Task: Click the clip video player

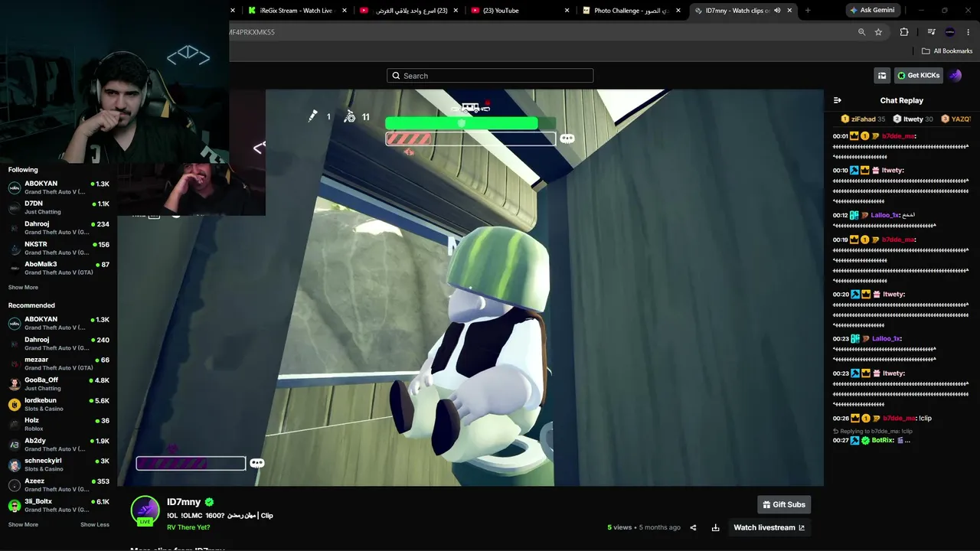Action: [471, 288]
